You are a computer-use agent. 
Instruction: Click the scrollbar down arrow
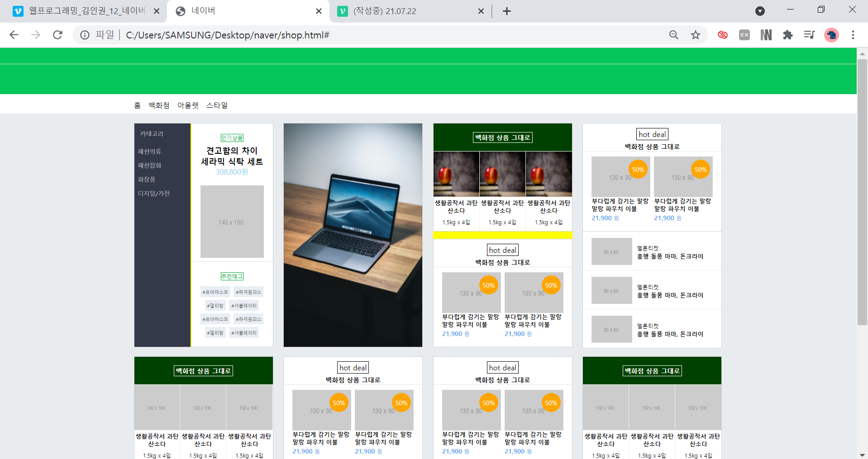(x=863, y=454)
